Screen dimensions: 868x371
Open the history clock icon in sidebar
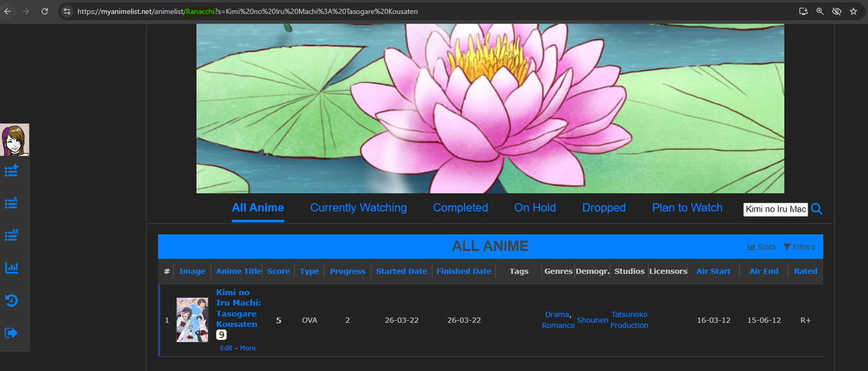(x=12, y=300)
